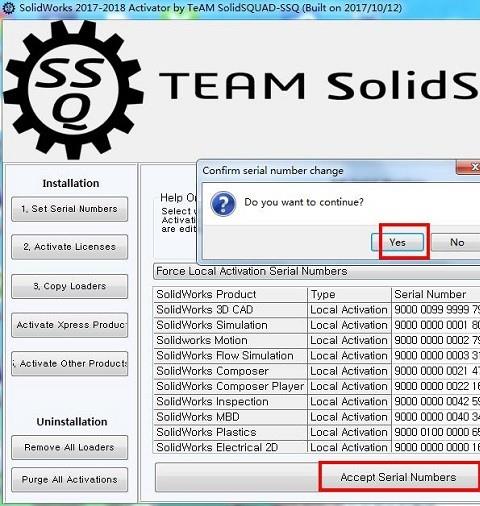Click the Accept Serial Numbers button
The height and width of the screenshot is (506, 480).
click(399, 477)
